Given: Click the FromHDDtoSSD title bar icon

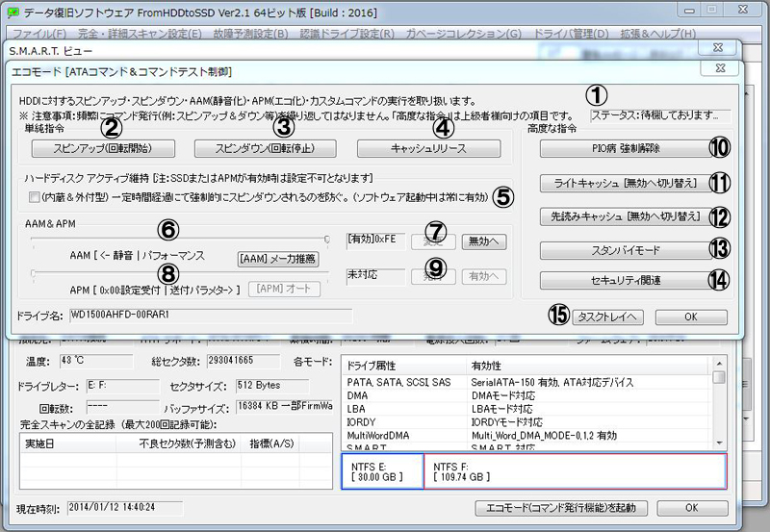Looking at the screenshot, I should (13, 13).
